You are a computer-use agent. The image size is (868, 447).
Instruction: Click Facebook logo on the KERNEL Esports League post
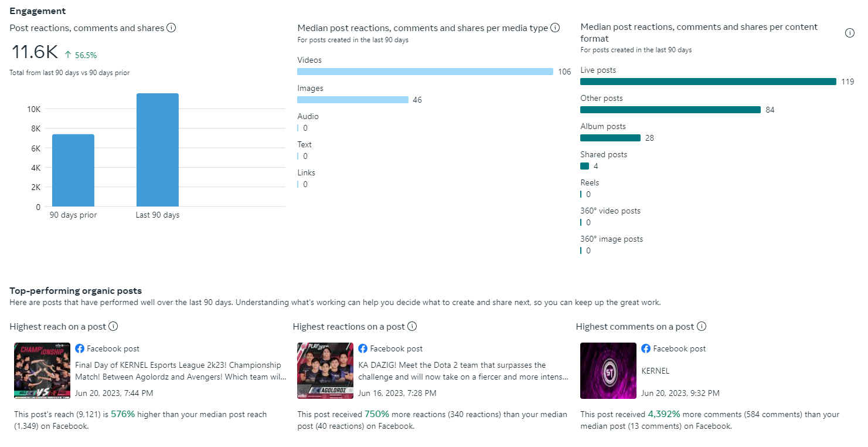[80, 348]
